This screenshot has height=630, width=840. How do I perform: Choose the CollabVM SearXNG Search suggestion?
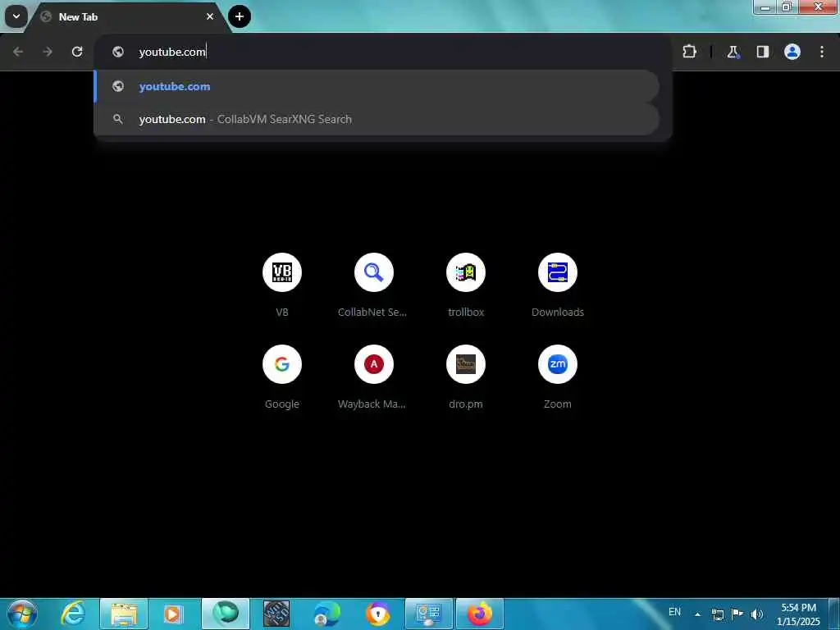pyautogui.click(x=377, y=119)
